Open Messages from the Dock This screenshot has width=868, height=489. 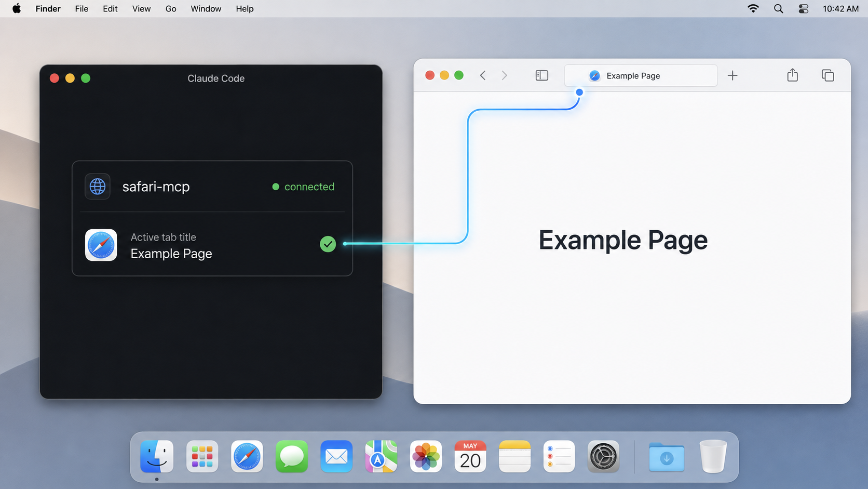pyautogui.click(x=292, y=457)
